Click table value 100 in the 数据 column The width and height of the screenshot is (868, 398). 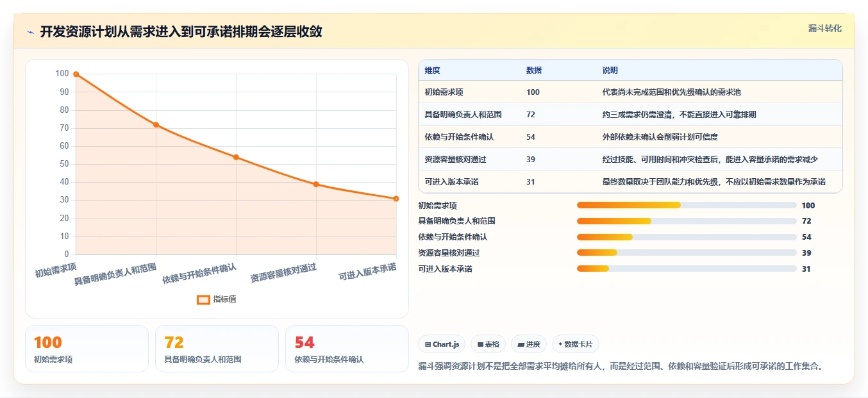(x=533, y=92)
